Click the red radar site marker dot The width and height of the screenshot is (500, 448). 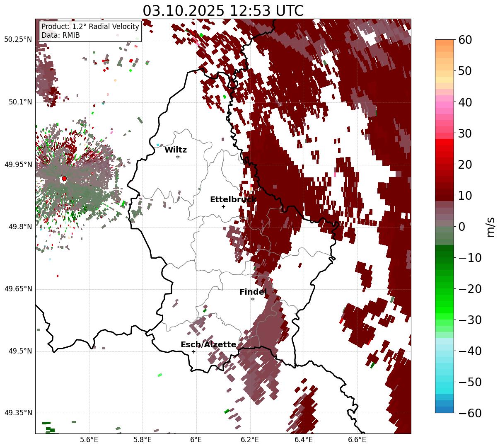(x=64, y=179)
